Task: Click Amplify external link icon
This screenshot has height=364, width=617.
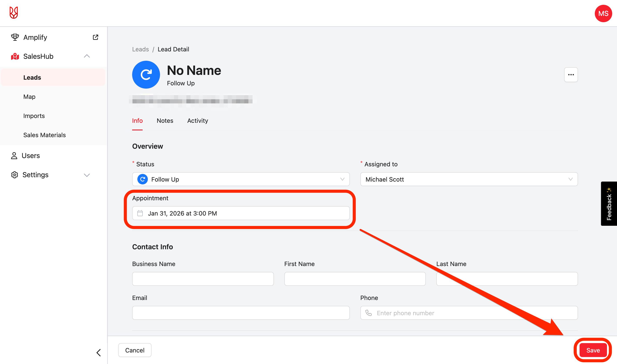Action: point(95,37)
